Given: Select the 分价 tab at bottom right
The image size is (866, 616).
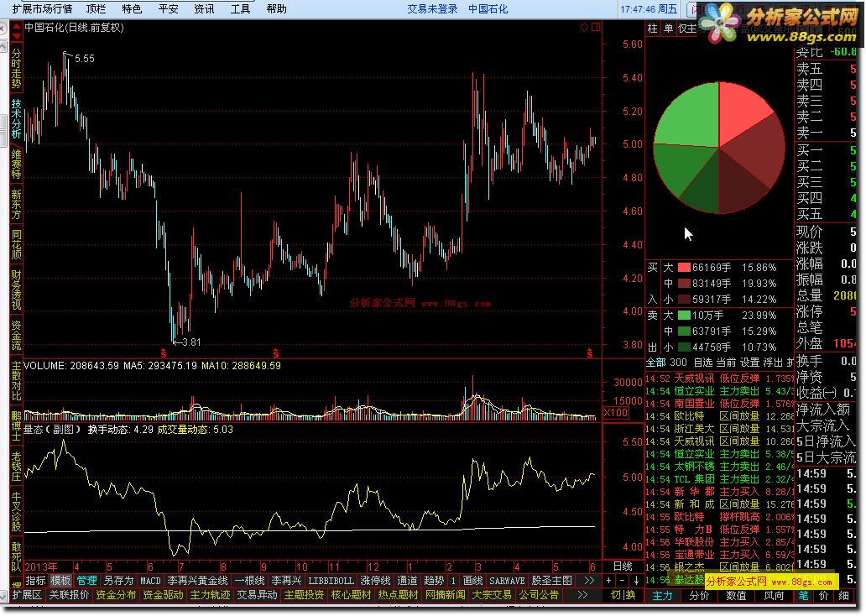Looking at the screenshot, I should [x=699, y=596].
